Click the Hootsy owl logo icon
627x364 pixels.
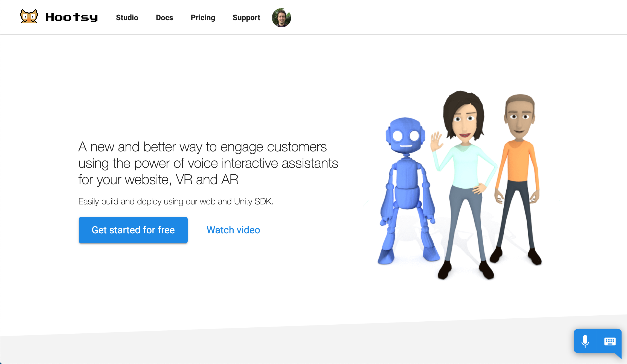pyautogui.click(x=29, y=16)
